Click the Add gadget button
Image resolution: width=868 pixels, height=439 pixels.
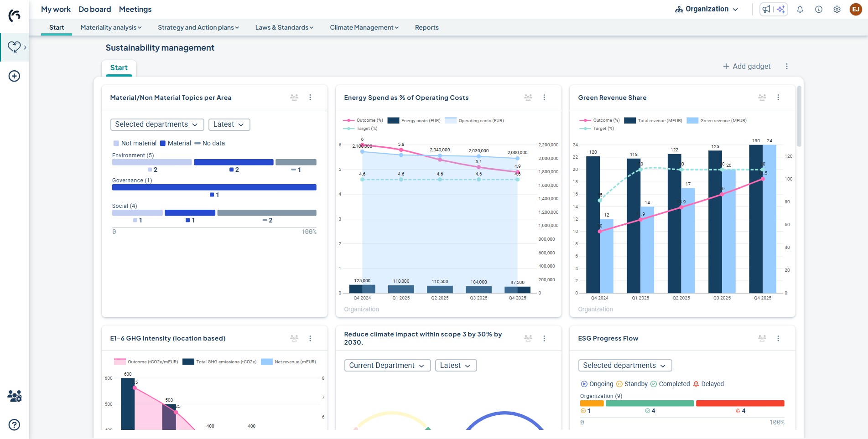click(747, 67)
